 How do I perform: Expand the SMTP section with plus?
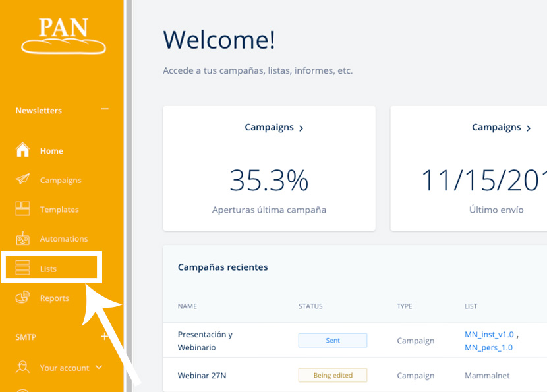point(104,337)
